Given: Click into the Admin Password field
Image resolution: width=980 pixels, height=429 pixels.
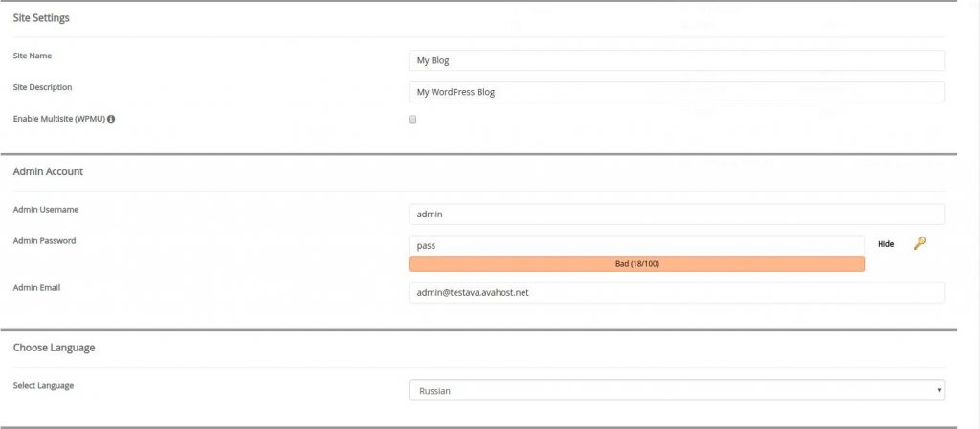Looking at the screenshot, I should 636,246.
